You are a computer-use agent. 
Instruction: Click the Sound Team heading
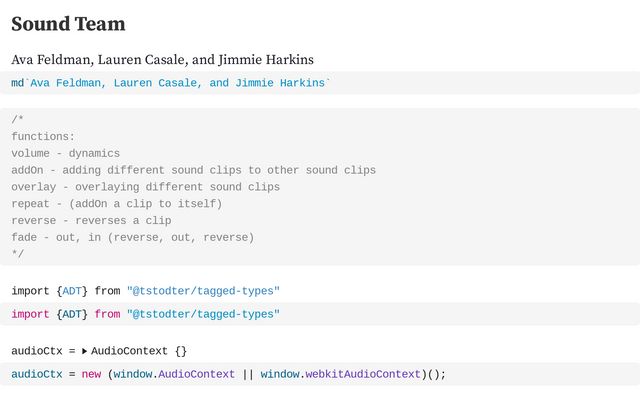[68, 24]
